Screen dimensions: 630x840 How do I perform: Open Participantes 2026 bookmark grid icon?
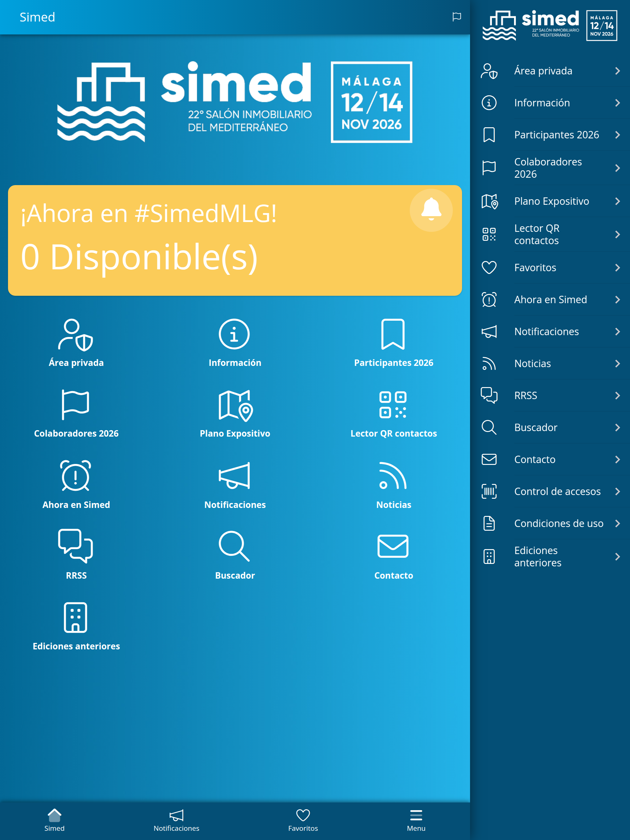pyautogui.click(x=393, y=334)
